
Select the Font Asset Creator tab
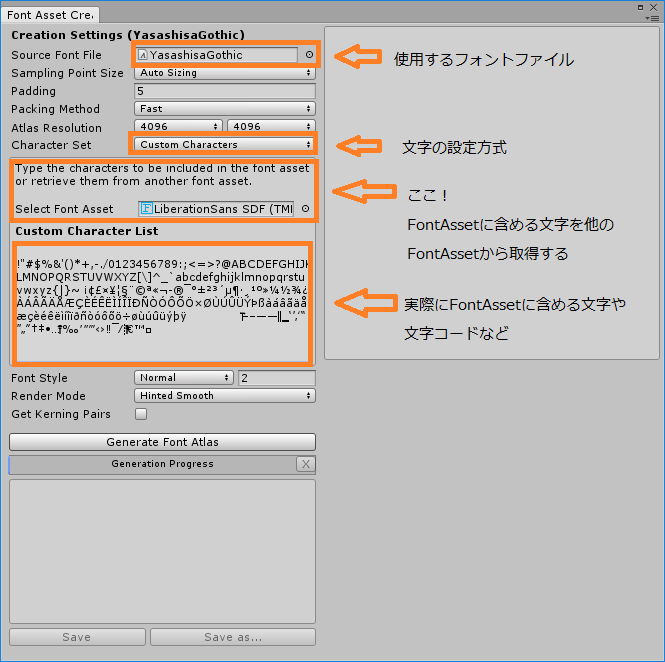pyautogui.click(x=50, y=15)
